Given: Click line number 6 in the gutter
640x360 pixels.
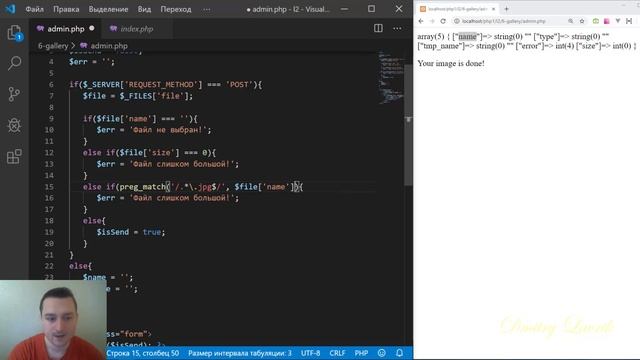Looking at the screenshot, I should pos(51,84).
